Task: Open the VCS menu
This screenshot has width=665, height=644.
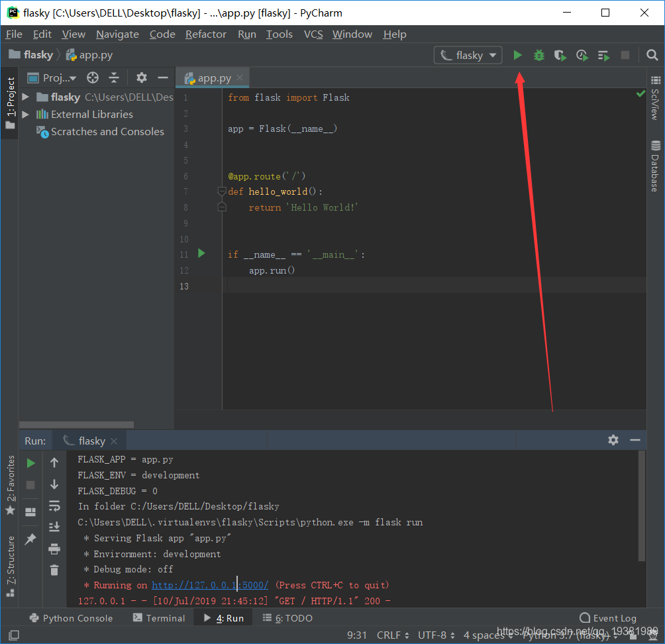Action: [313, 34]
